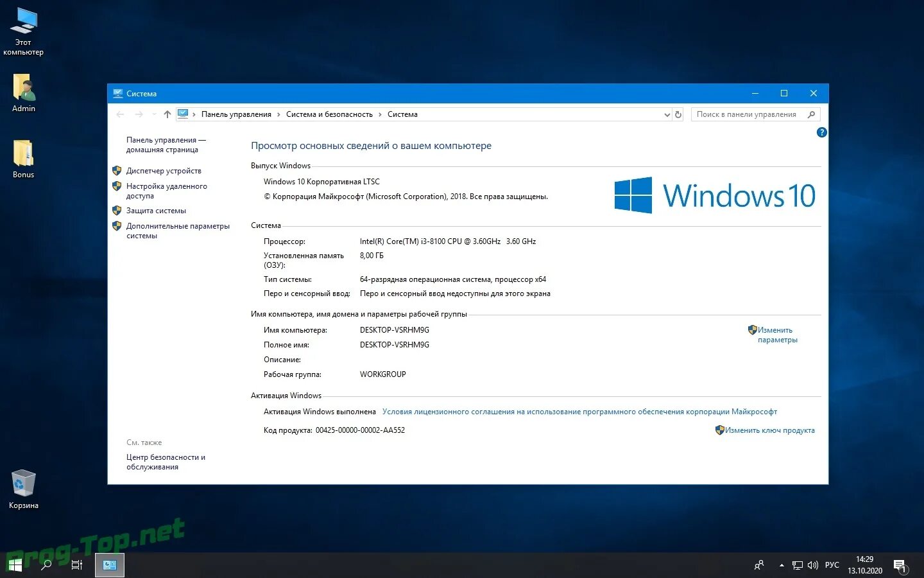Open address bar history dropdown
924x578 pixels.
(x=667, y=114)
